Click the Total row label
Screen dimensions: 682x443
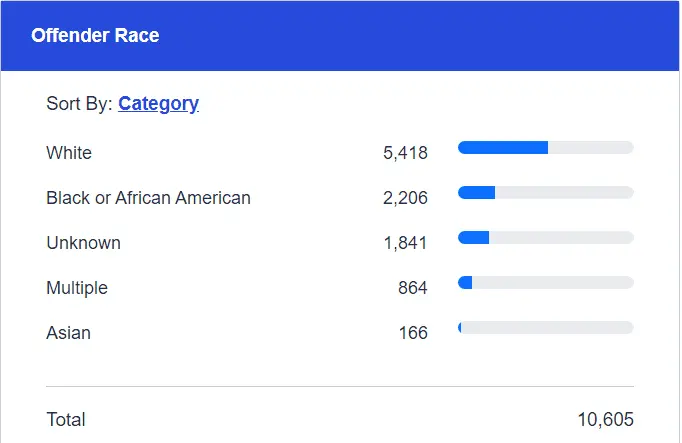[66, 420]
